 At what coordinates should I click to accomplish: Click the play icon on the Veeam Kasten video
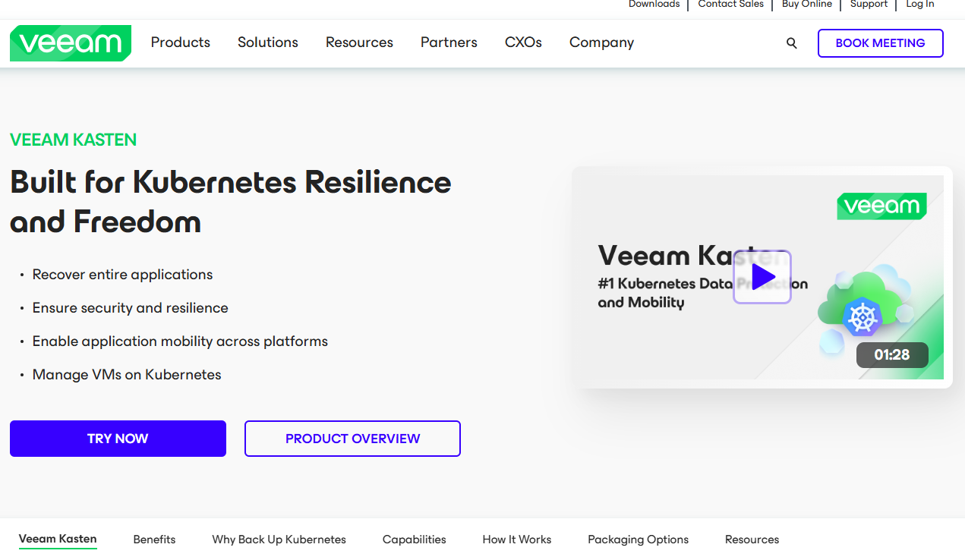pos(762,277)
